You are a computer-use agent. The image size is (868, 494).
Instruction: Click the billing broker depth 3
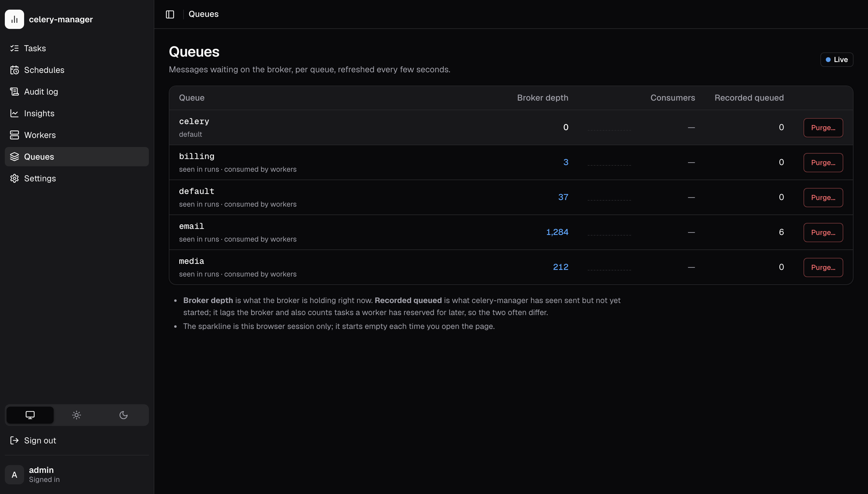565,162
